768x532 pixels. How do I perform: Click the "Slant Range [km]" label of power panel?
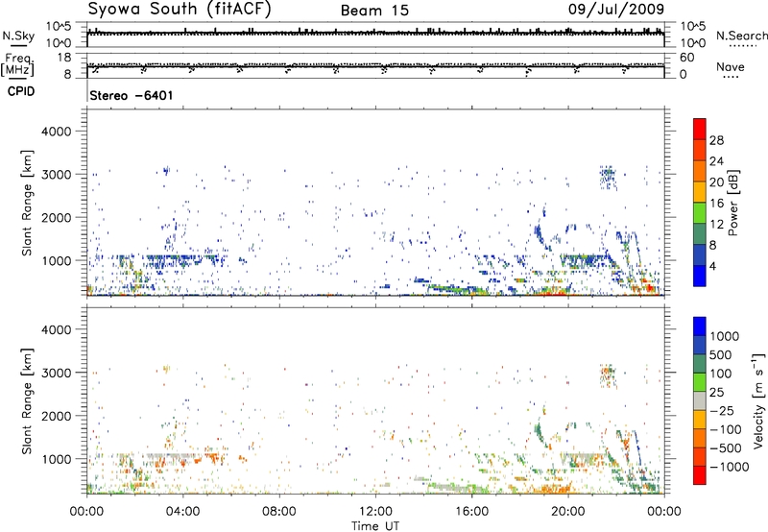27,203
